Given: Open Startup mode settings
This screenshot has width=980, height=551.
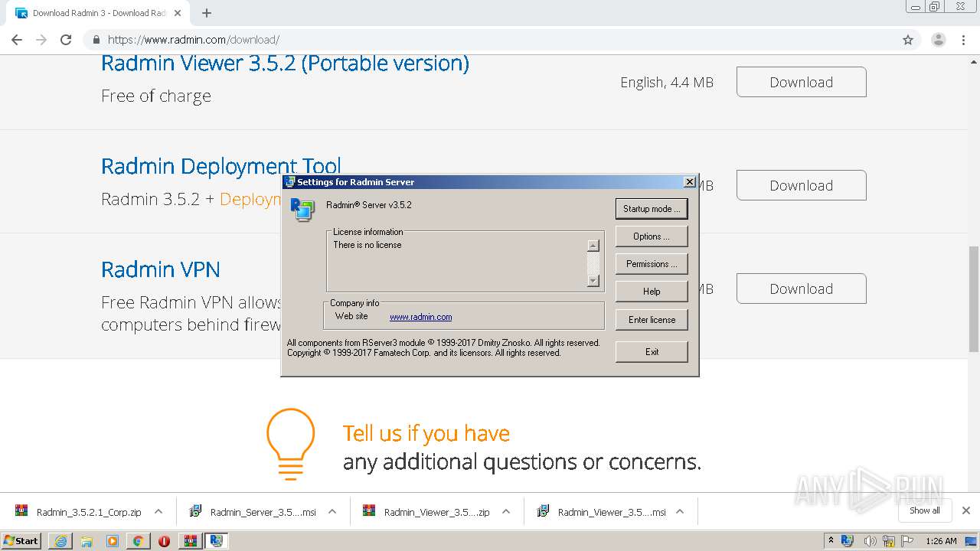Looking at the screenshot, I should click(652, 209).
